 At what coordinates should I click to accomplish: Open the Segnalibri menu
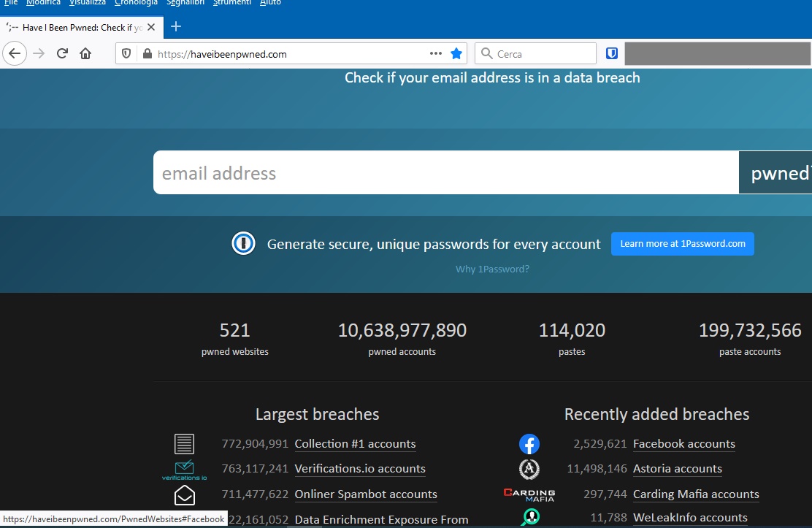point(185,3)
